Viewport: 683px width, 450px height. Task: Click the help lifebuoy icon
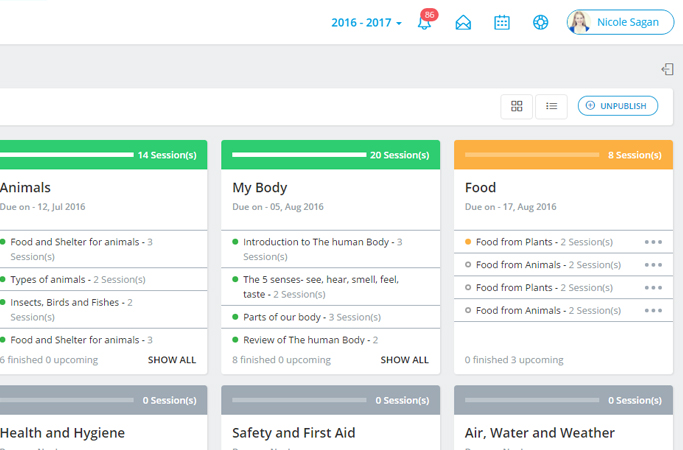coord(540,22)
